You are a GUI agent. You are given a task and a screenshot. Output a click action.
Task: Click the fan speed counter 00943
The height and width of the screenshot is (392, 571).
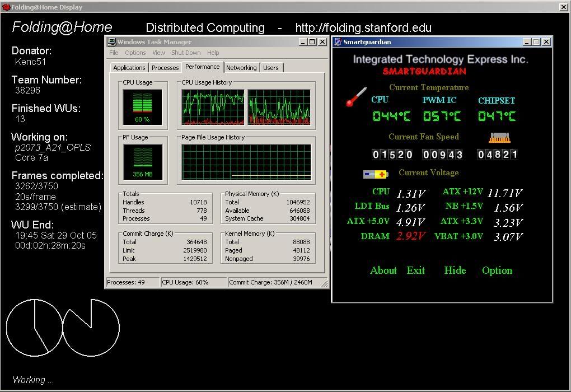442,155
